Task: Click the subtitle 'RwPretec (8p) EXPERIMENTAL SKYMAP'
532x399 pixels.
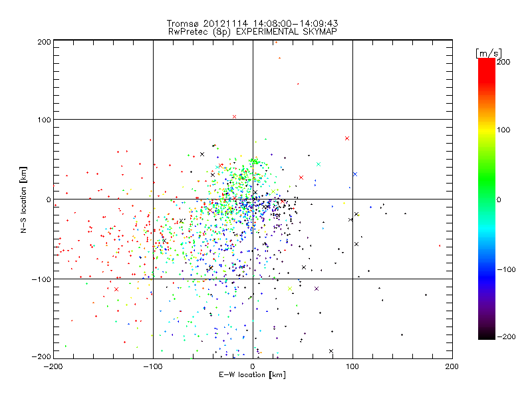Action: 252,31
